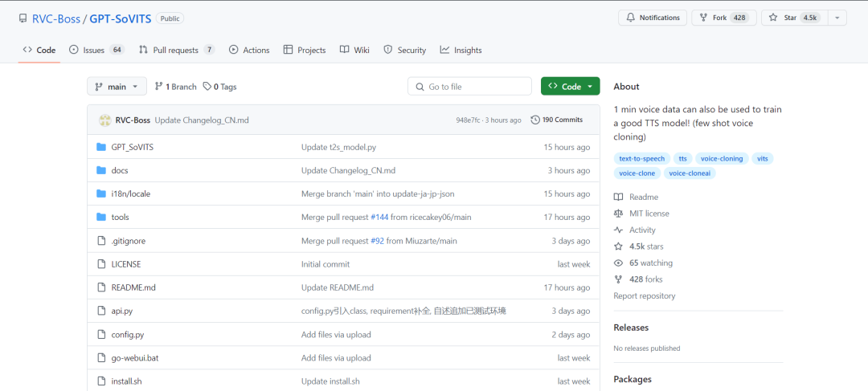Click the tts topic tag

682,159
